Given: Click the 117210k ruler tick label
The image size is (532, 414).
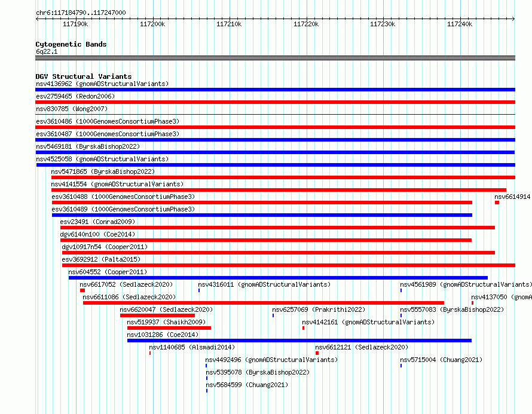Looking at the screenshot, I should (x=229, y=24).
